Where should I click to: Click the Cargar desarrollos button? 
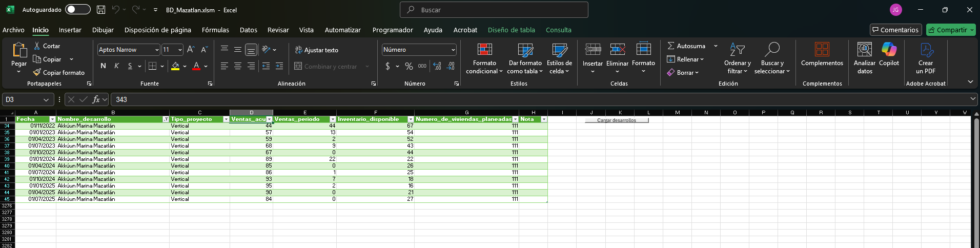click(x=616, y=120)
